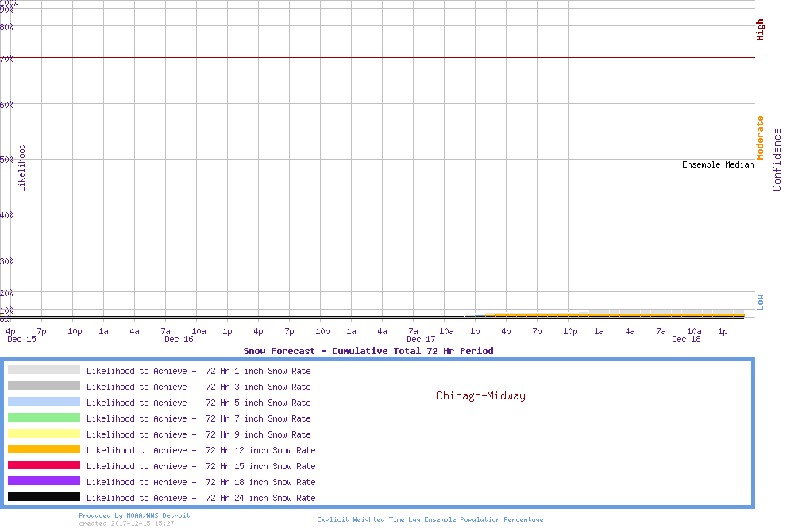The width and height of the screenshot is (794, 532).
Task: Click 'Explicit Weighted Time Lag Ensemble Population Percentage' footer
Action: 430,519
